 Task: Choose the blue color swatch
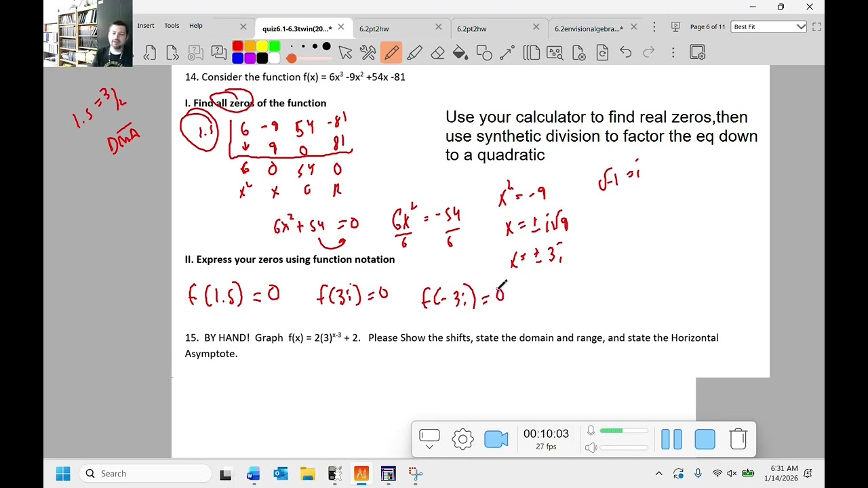point(237,58)
